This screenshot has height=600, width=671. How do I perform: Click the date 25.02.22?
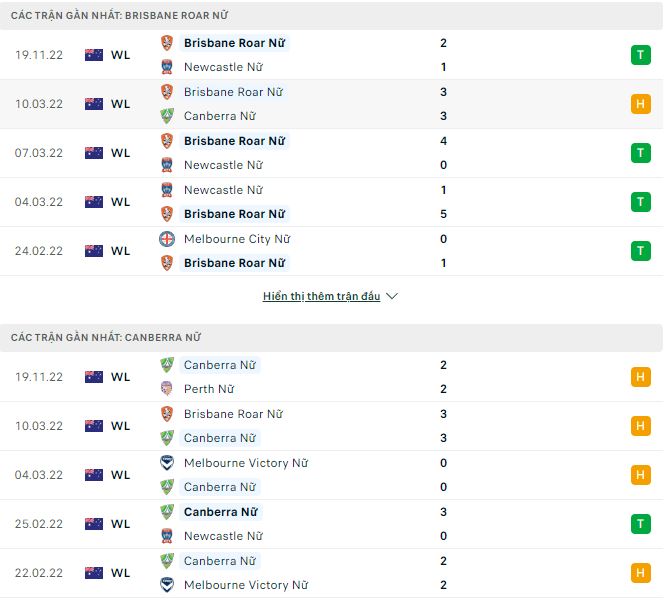(39, 524)
